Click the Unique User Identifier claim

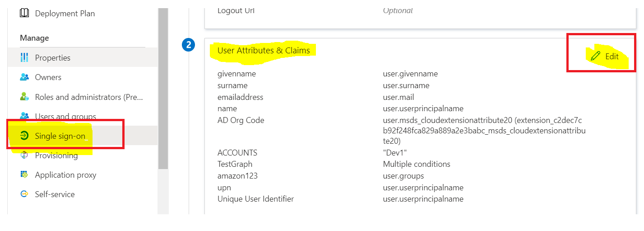pos(255,199)
